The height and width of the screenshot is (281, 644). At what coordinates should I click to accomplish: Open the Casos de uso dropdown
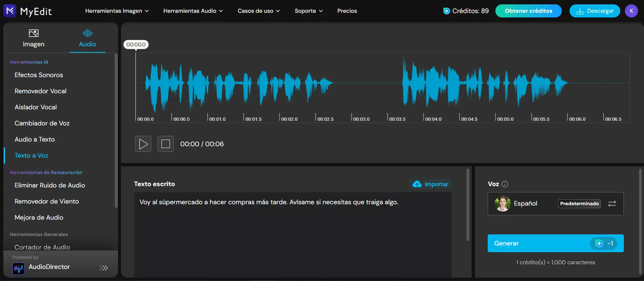pos(259,11)
